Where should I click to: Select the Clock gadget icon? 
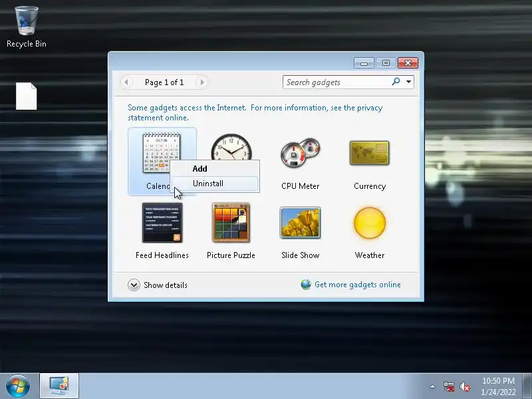click(x=231, y=146)
